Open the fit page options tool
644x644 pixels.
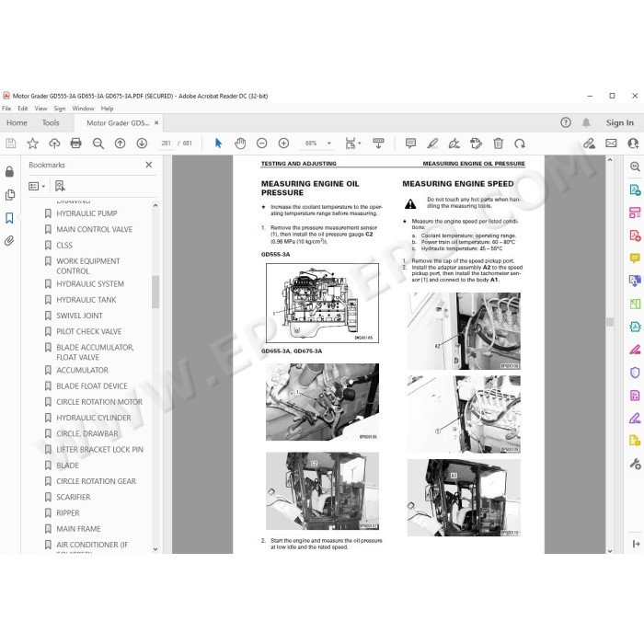tap(352, 144)
